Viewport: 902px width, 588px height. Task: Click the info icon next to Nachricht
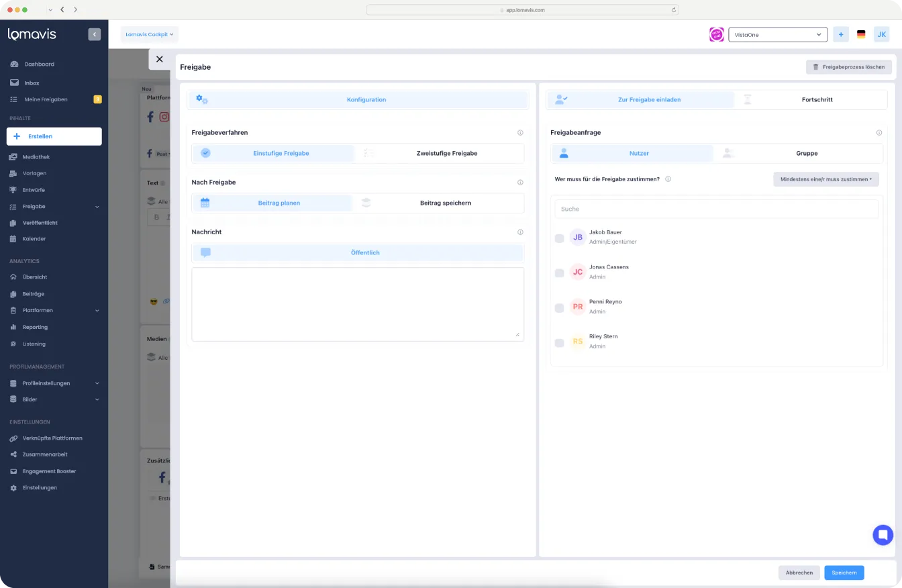click(520, 232)
